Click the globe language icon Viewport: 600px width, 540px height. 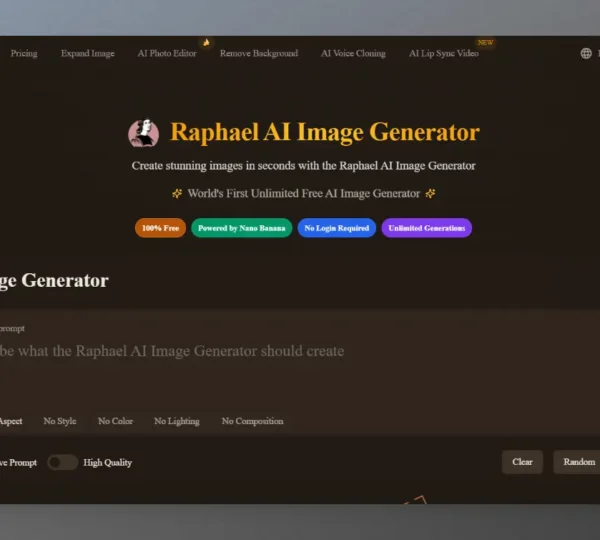586,54
